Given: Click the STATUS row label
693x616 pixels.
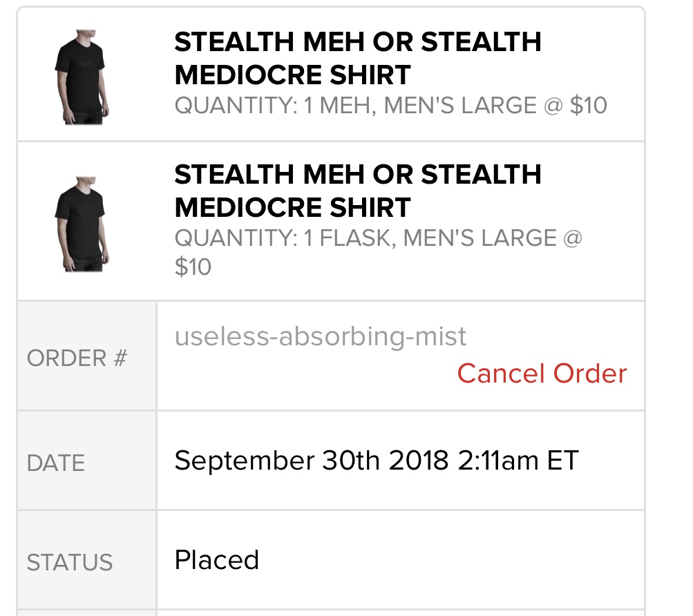Looking at the screenshot, I should [x=70, y=562].
